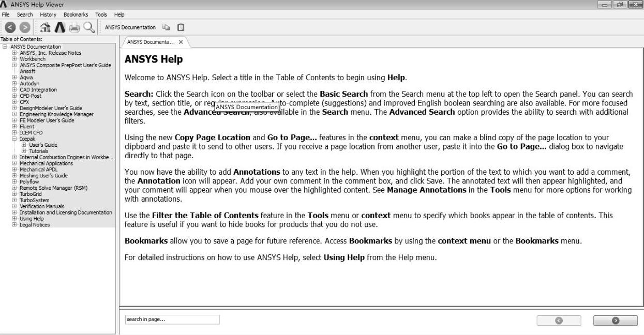Viewport: 644px width, 335px height.
Task: Click the clipboard go-to-page icon
Action: (x=181, y=27)
